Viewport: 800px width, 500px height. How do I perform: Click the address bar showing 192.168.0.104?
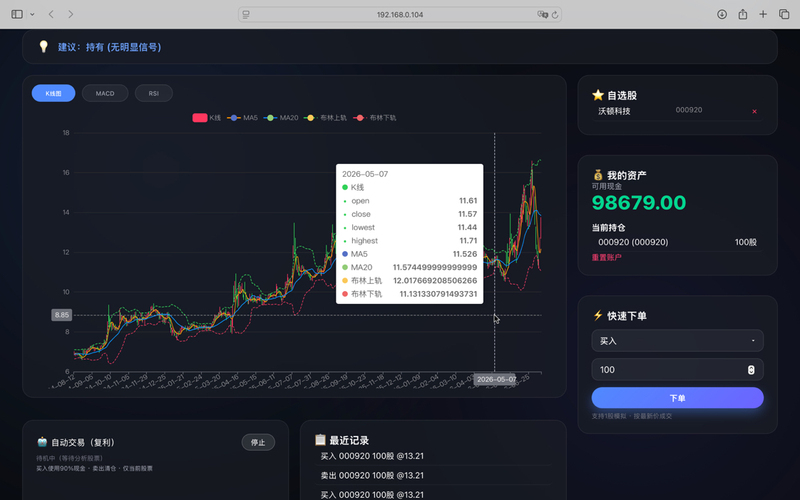tap(400, 14)
